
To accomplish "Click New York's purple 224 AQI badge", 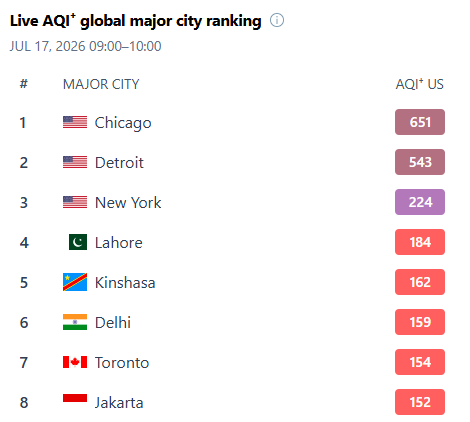I will pyautogui.click(x=420, y=202).
